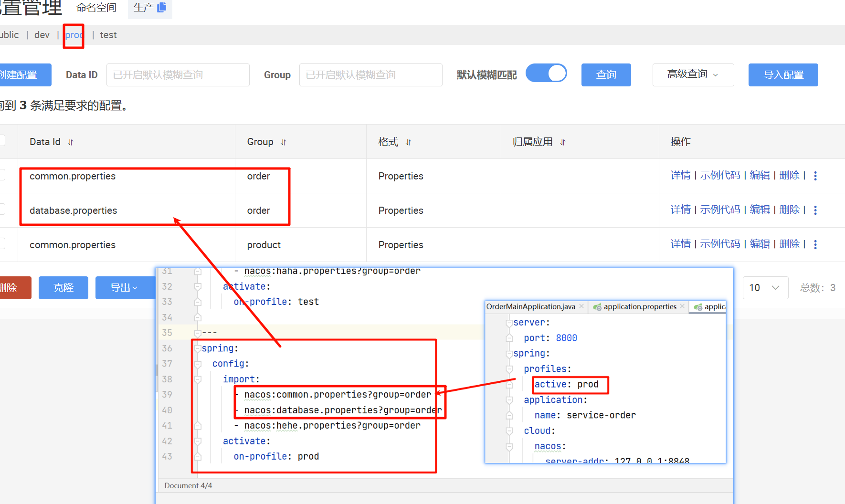The height and width of the screenshot is (504, 845).
Task: Click line 41 nacos:hehe.properties text
Action: [332, 426]
